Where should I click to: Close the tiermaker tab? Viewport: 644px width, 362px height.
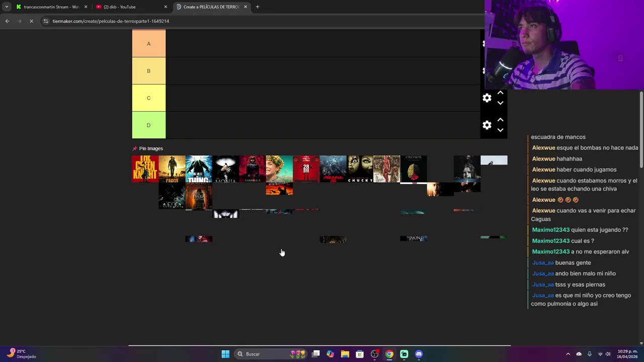[x=246, y=7]
